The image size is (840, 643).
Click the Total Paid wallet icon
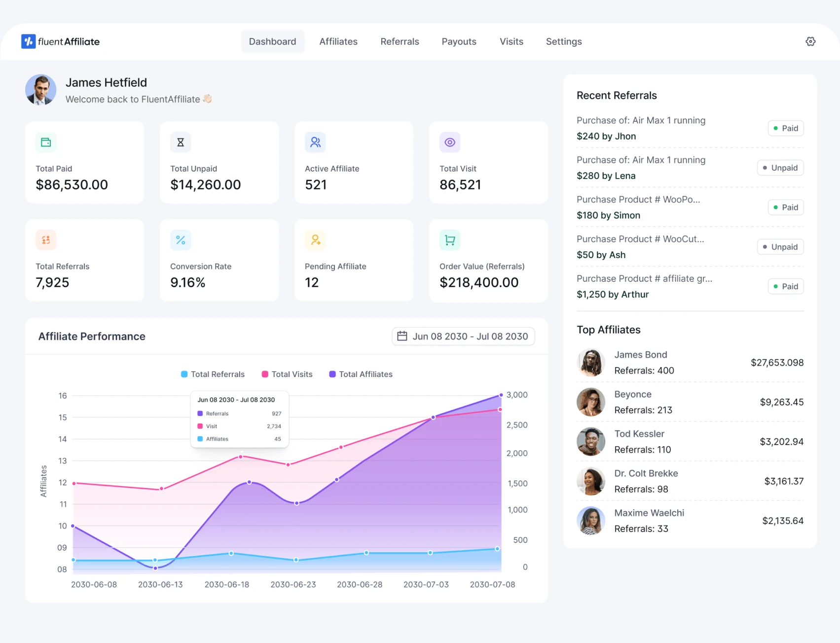[46, 142]
